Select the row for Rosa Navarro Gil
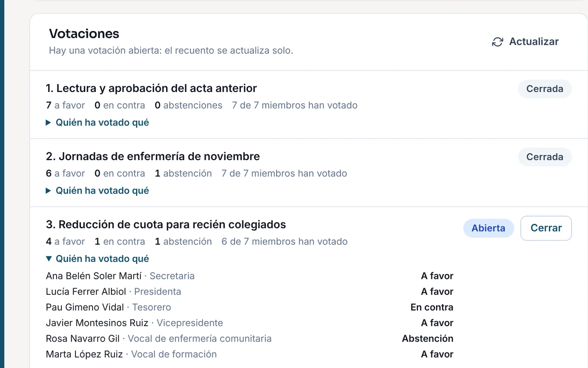Viewport: 588px width, 368px height. [x=250, y=339]
